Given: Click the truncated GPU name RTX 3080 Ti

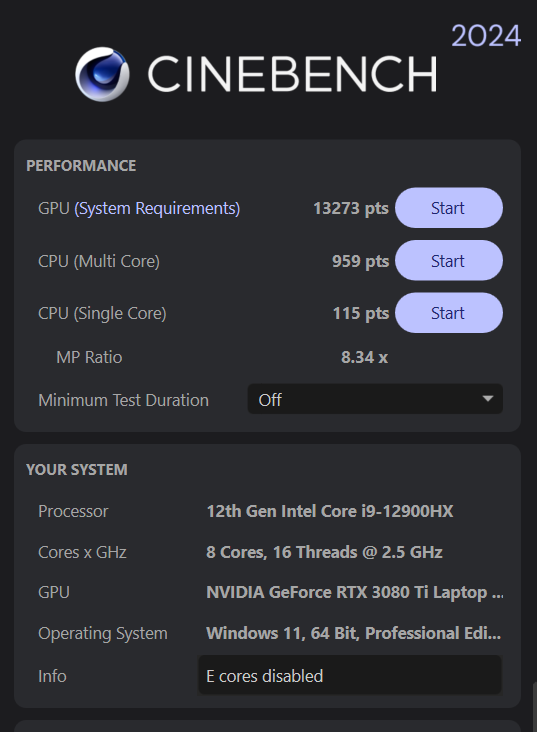Looking at the screenshot, I should point(355,592).
